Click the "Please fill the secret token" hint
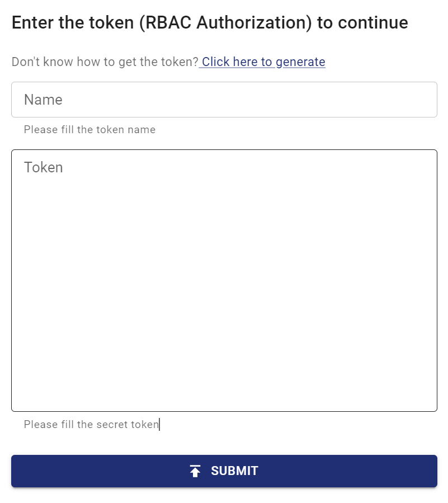The height and width of the screenshot is (503, 448). point(91,425)
